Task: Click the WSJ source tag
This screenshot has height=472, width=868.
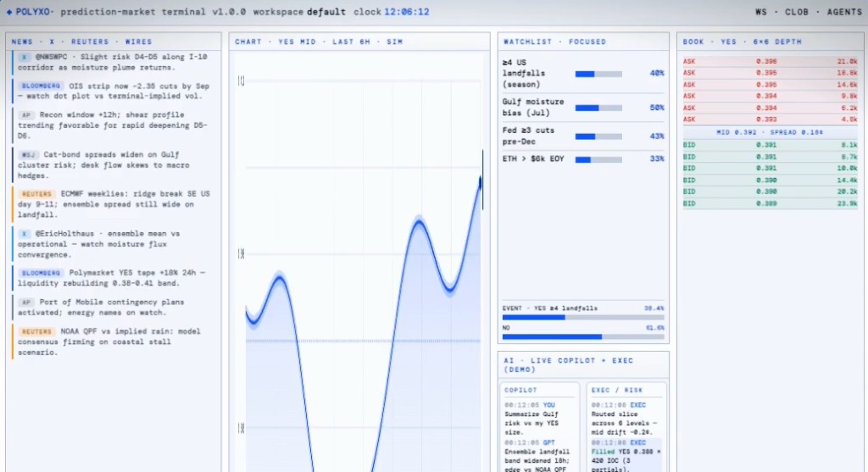Action: point(28,155)
